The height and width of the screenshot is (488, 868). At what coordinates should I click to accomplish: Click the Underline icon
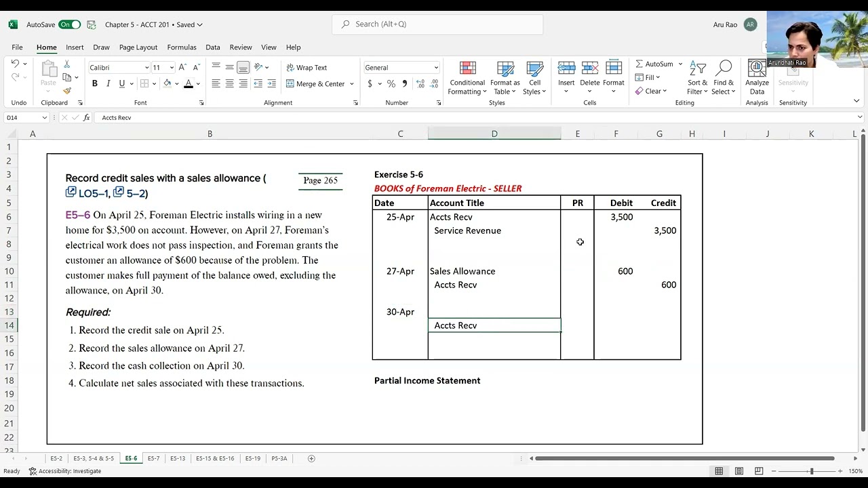click(122, 83)
